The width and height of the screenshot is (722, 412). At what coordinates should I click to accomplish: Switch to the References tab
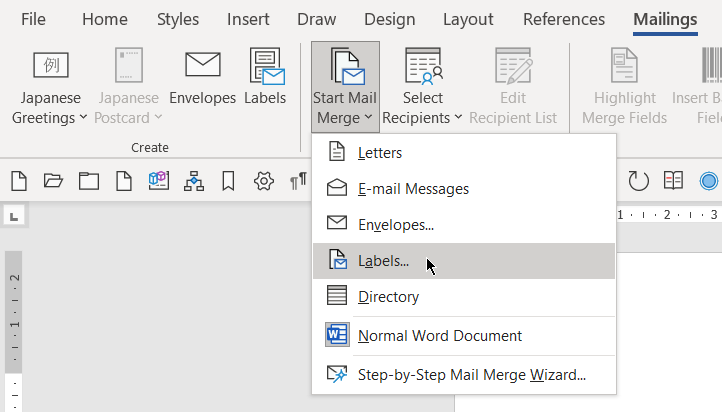[564, 19]
